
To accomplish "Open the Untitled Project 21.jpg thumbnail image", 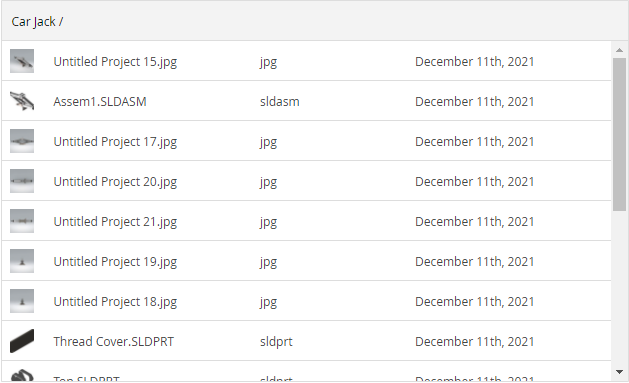I will [22, 221].
